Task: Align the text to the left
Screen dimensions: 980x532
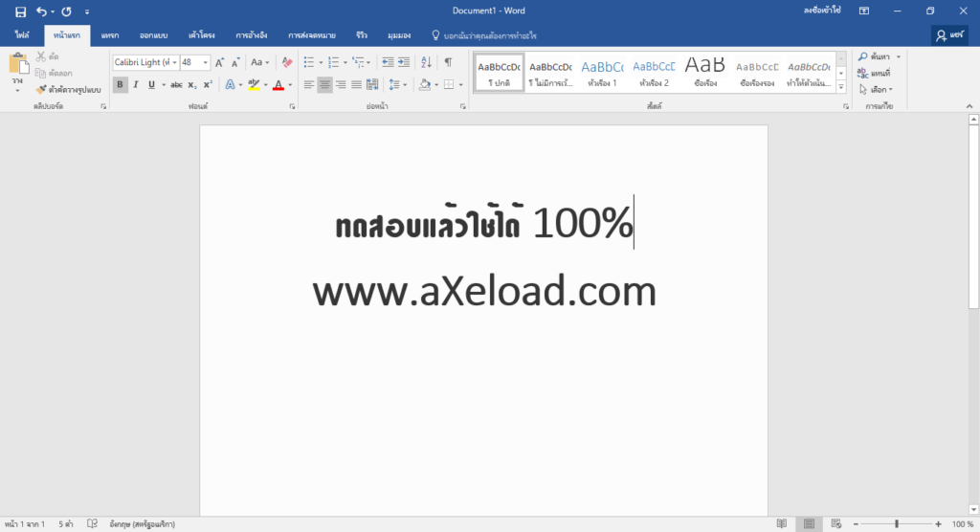Action: coord(309,84)
